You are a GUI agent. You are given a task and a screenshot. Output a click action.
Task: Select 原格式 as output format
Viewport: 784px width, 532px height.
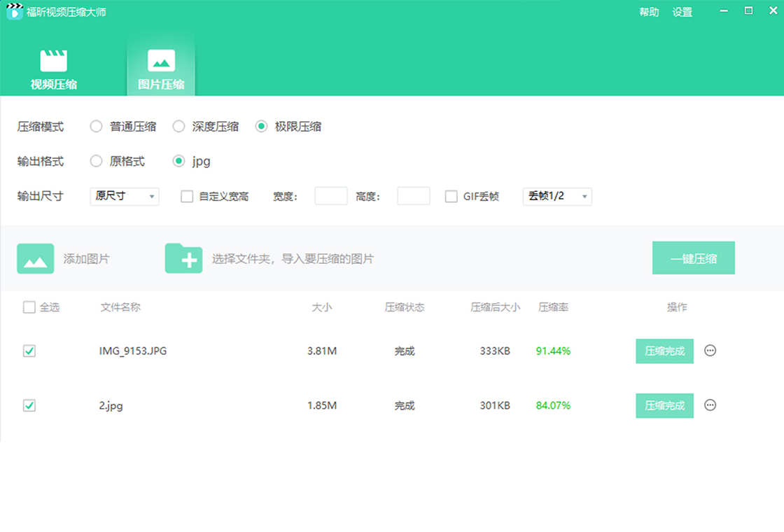coord(96,161)
